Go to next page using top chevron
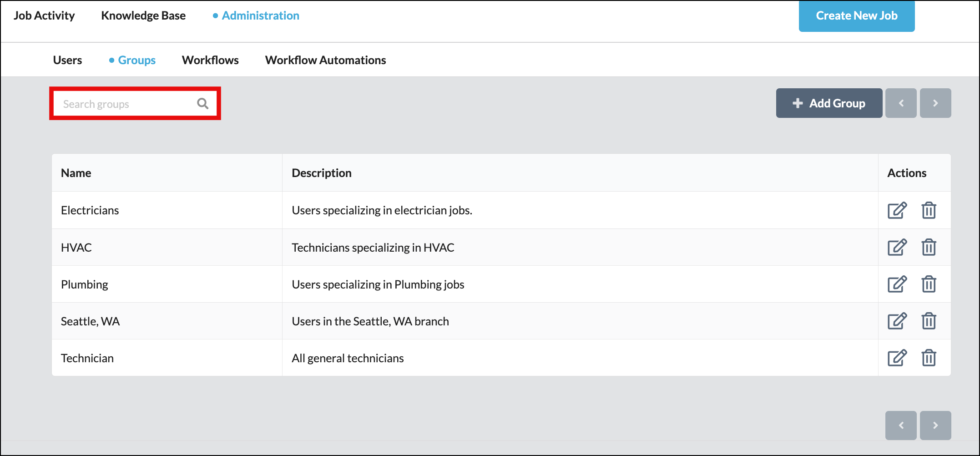Screen dimensions: 980x456 click(x=935, y=103)
